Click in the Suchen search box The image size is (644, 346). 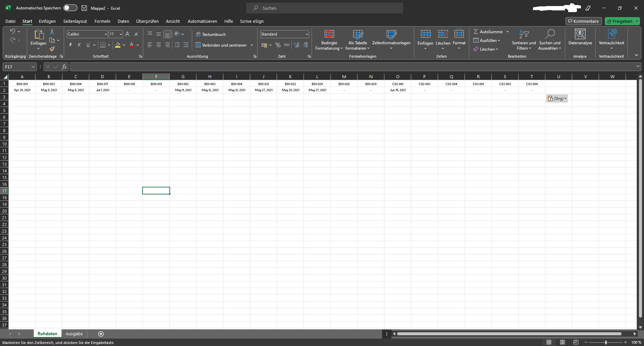pyautogui.click(x=325, y=8)
